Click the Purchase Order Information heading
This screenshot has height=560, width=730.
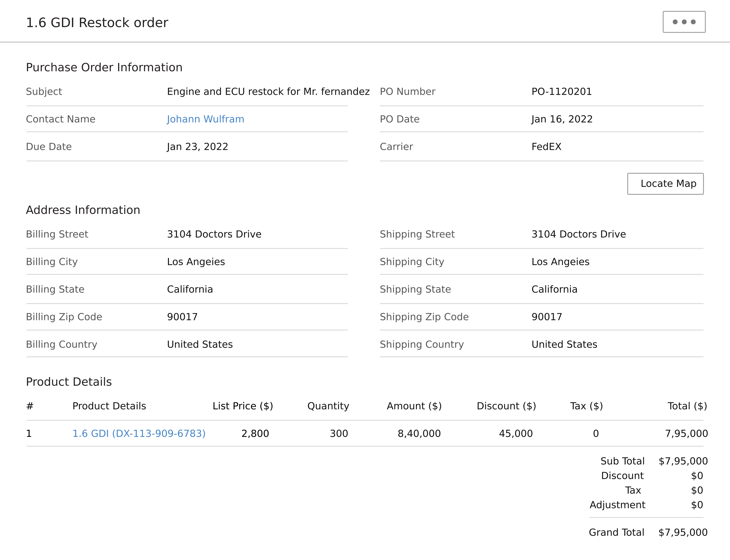pos(104,67)
